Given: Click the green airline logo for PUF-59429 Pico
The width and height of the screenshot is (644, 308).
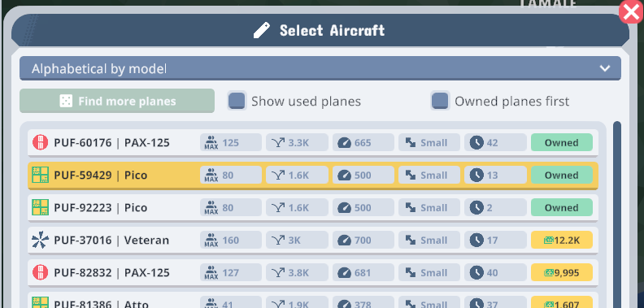Looking at the screenshot, I should click(41, 176).
